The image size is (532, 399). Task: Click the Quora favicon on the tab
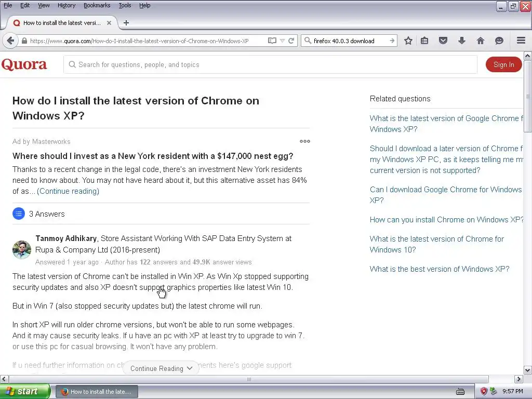coord(16,23)
